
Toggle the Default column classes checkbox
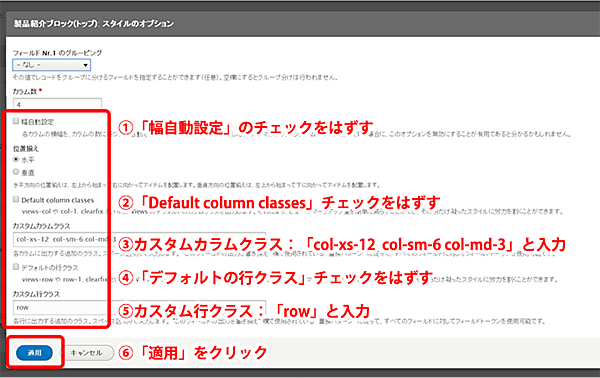click(x=16, y=199)
